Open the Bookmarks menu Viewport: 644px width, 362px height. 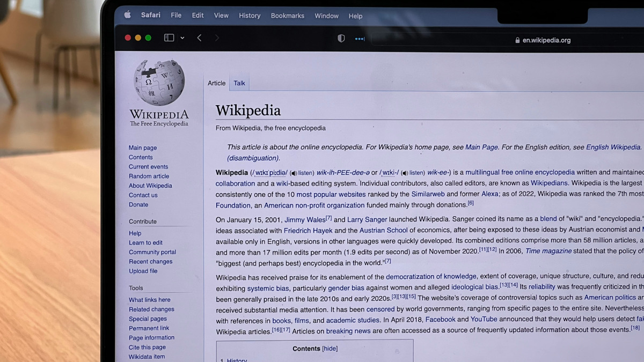pos(288,16)
